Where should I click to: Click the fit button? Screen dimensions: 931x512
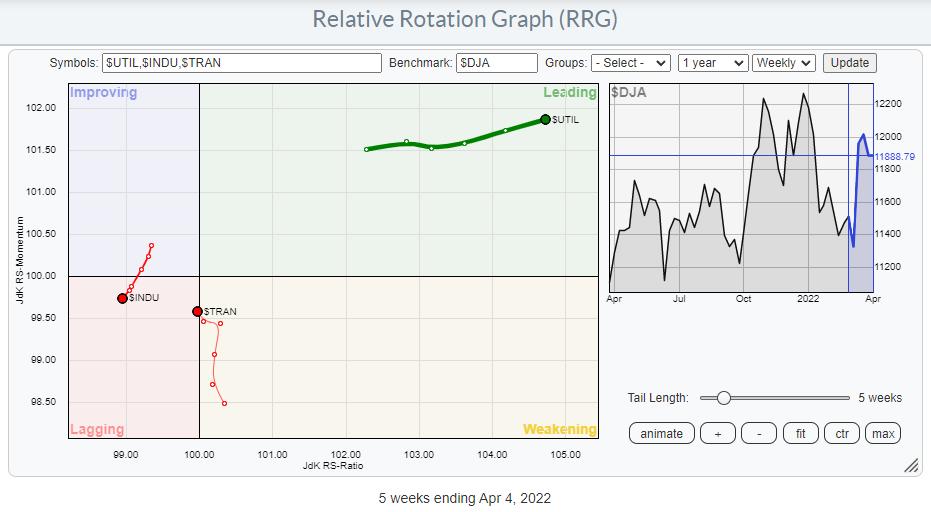click(801, 433)
